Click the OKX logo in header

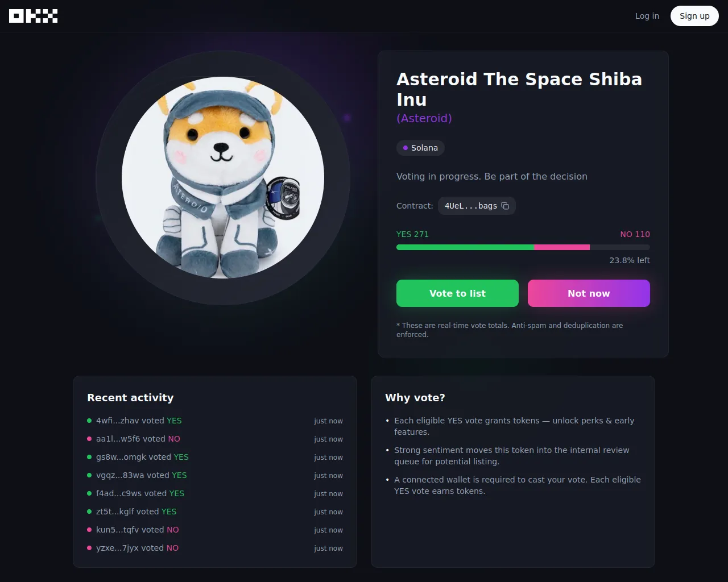click(x=33, y=16)
